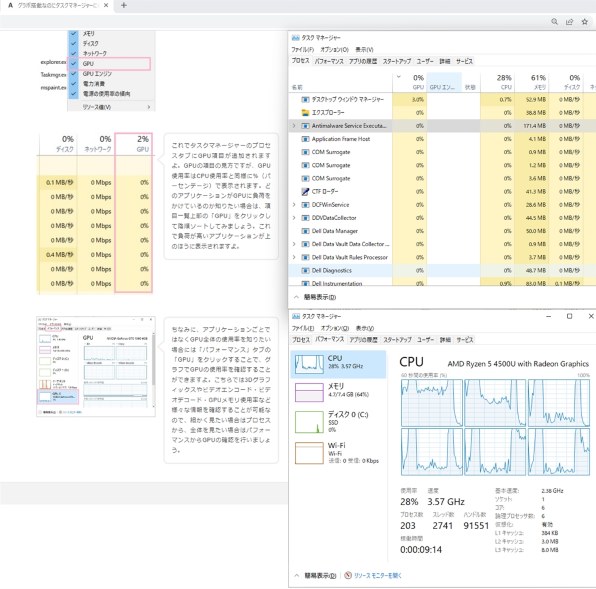Expand the DDVDataCollector process group

tap(294, 218)
